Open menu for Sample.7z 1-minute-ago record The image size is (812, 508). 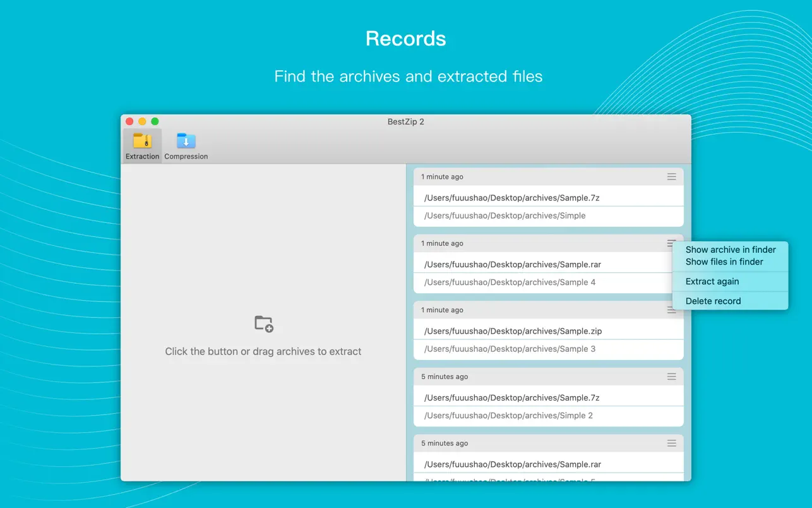(671, 177)
